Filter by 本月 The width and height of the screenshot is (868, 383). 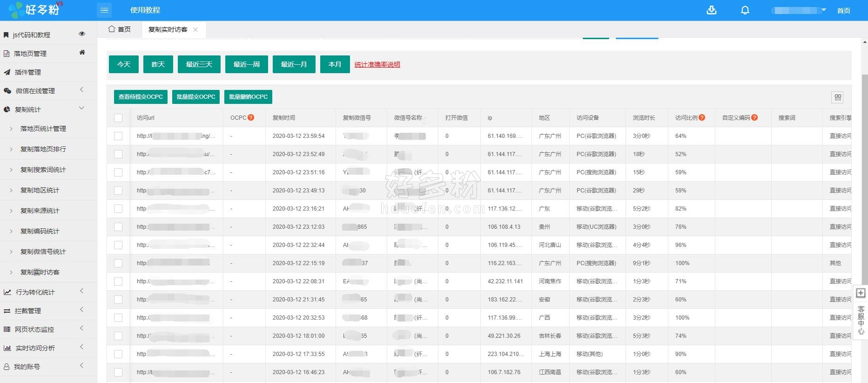(335, 64)
